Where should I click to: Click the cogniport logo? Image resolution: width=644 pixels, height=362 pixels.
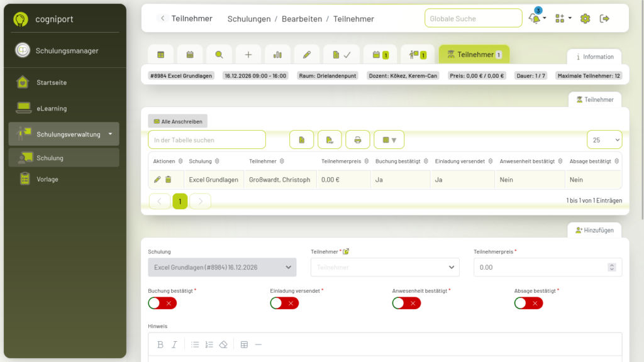coord(21,19)
